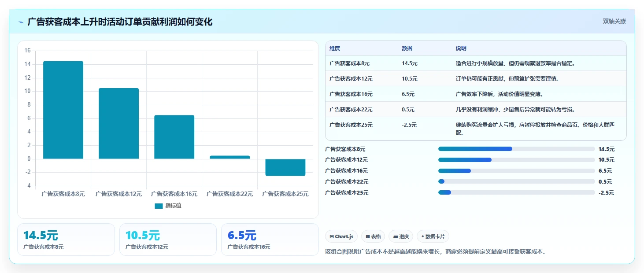The height and width of the screenshot is (273, 644).
Task: Click progress bar for 广告获客成本16元
Action: [x=516, y=171]
